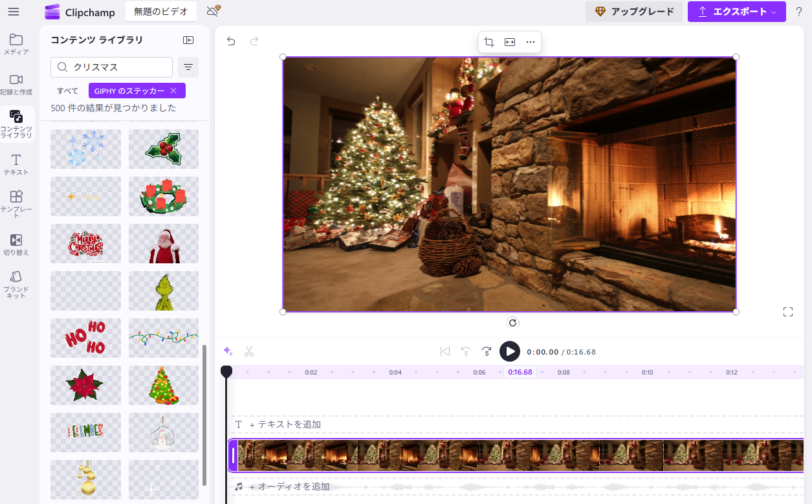Click the アップグレード button
Screen dimensions: 812x504
click(634, 12)
